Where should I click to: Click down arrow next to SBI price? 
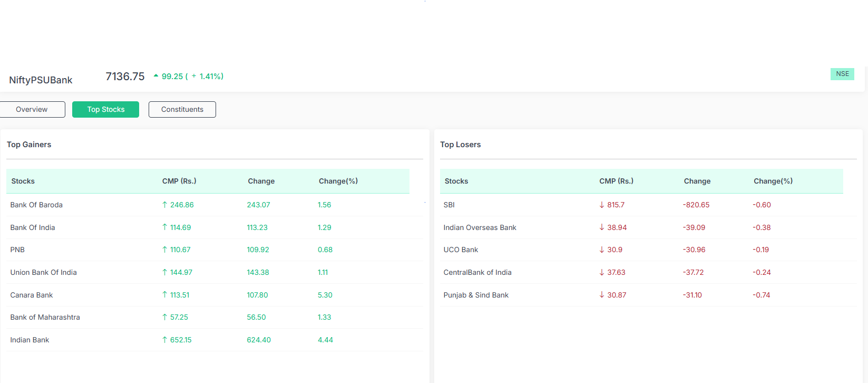(x=602, y=205)
